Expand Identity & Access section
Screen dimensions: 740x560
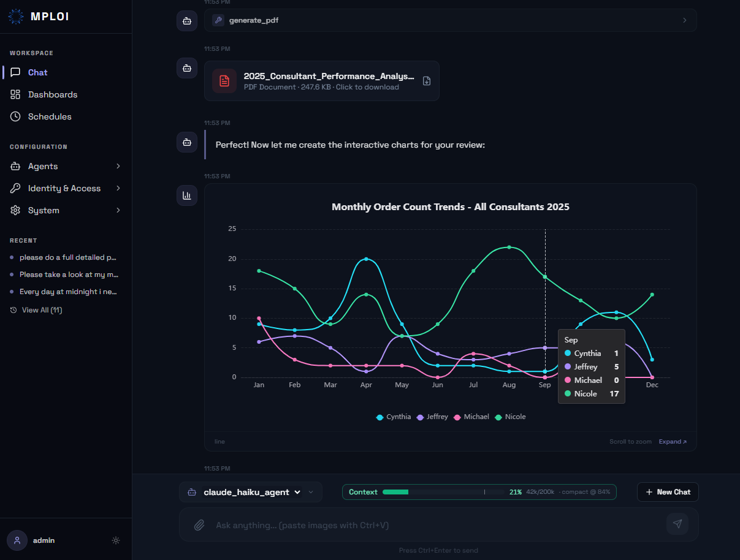(x=66, y=188)
